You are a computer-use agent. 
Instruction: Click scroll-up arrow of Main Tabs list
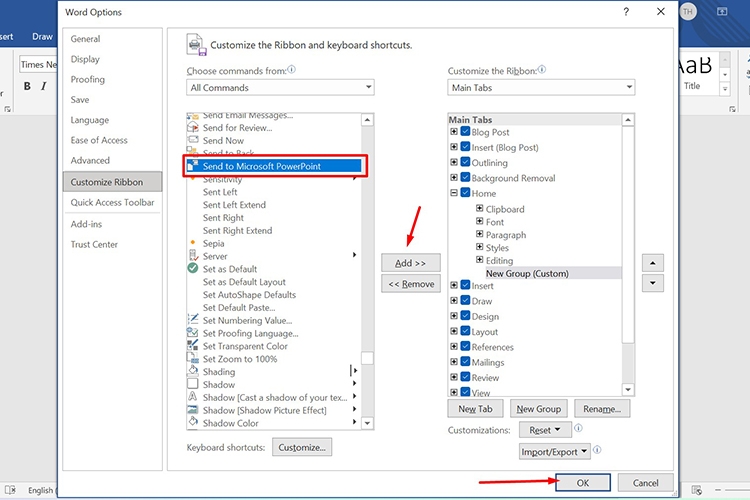coord(628,120)
